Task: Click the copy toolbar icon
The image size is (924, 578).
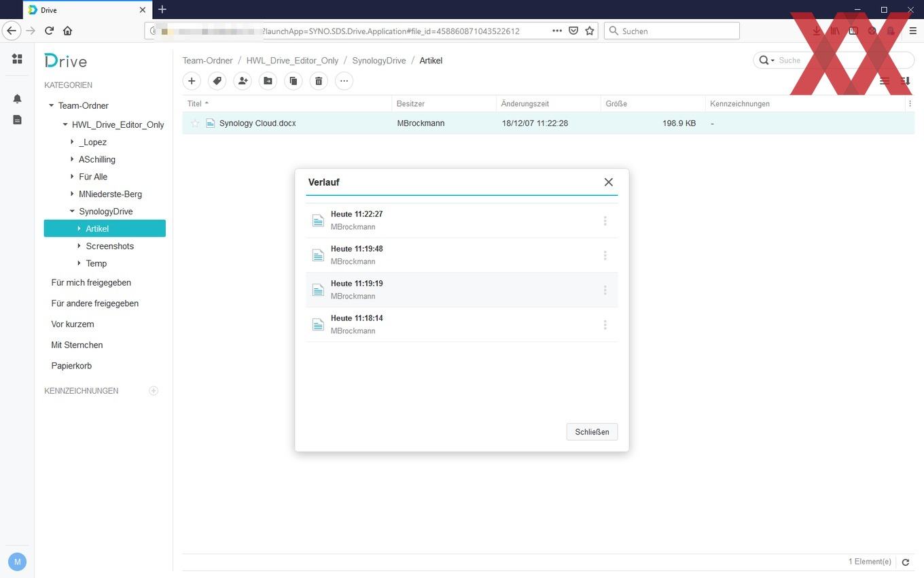Action: [x=293, y=81]
